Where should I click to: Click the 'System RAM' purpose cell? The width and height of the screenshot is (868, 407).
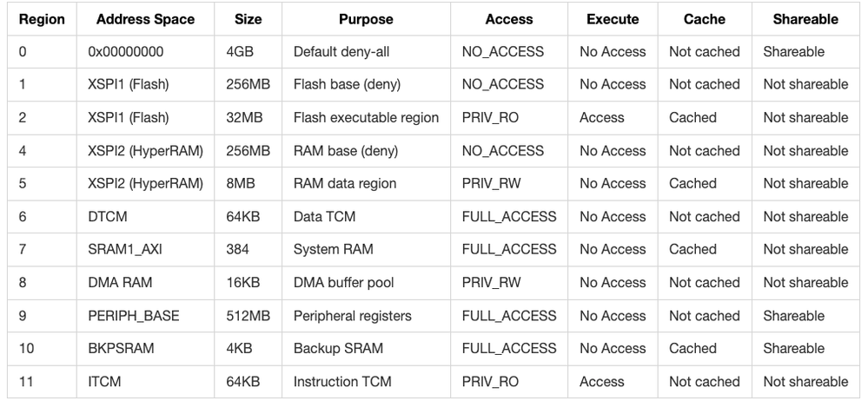click(x=334, y=250)
